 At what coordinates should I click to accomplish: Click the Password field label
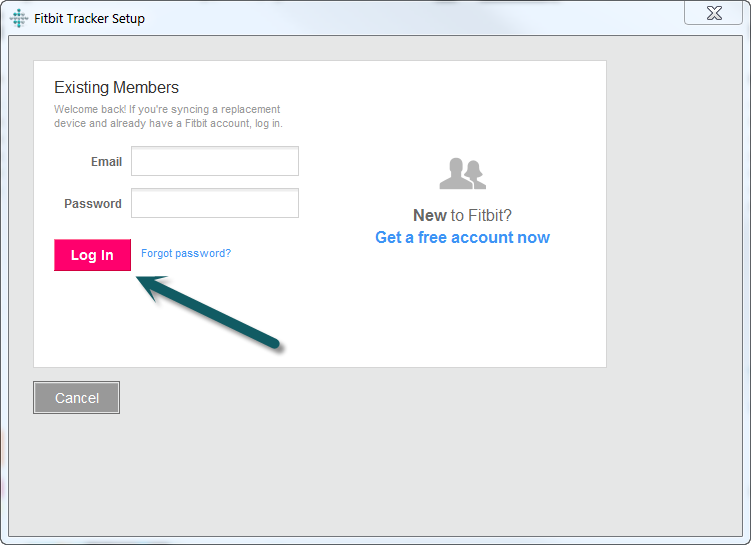tap(93, 204)
